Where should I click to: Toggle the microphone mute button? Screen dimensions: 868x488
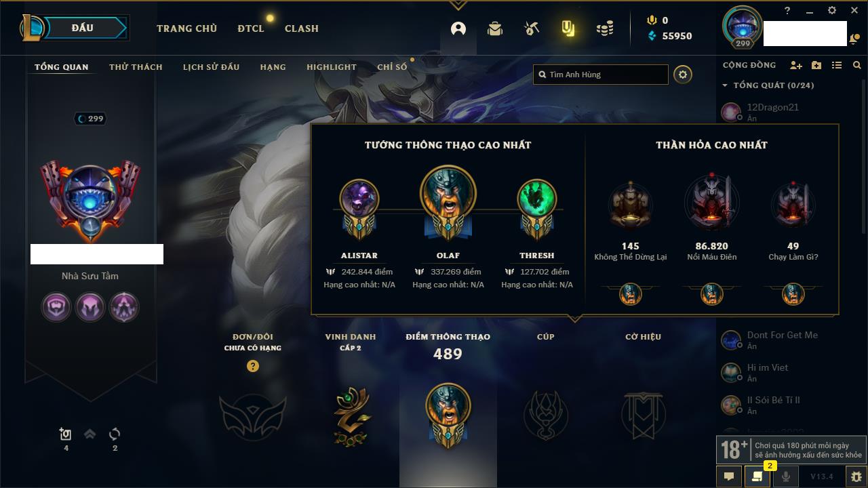785,476
